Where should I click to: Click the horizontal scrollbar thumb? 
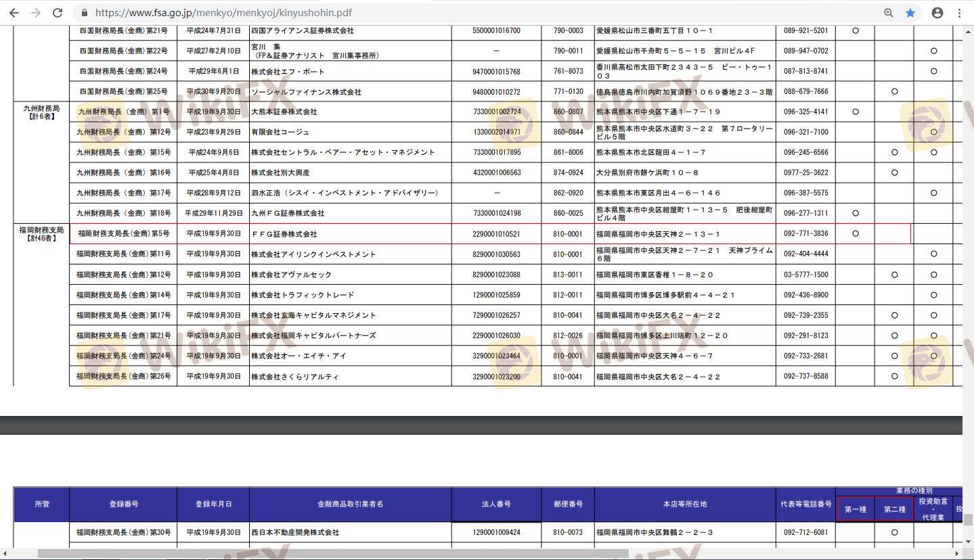coord(332,554)
